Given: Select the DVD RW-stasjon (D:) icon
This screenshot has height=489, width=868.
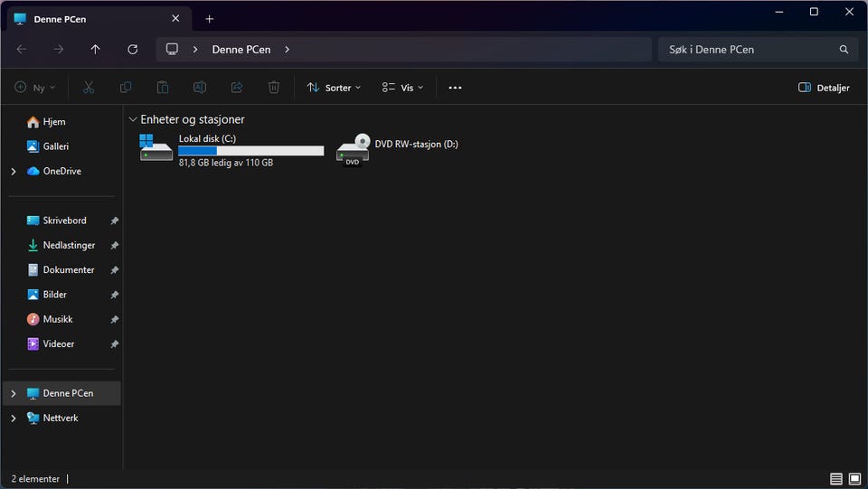Looking at the screenshot, I should point(354,149).
